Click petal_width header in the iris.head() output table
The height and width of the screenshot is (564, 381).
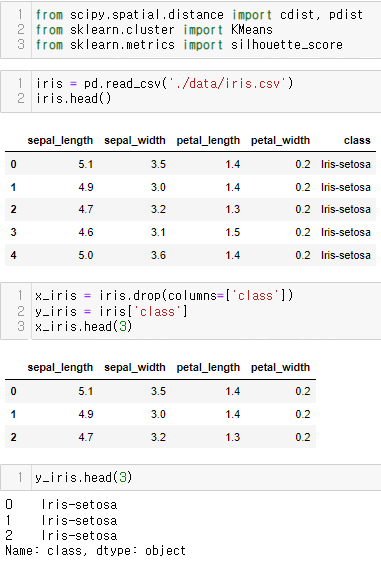pyautogui.click(x=280, y=140)
